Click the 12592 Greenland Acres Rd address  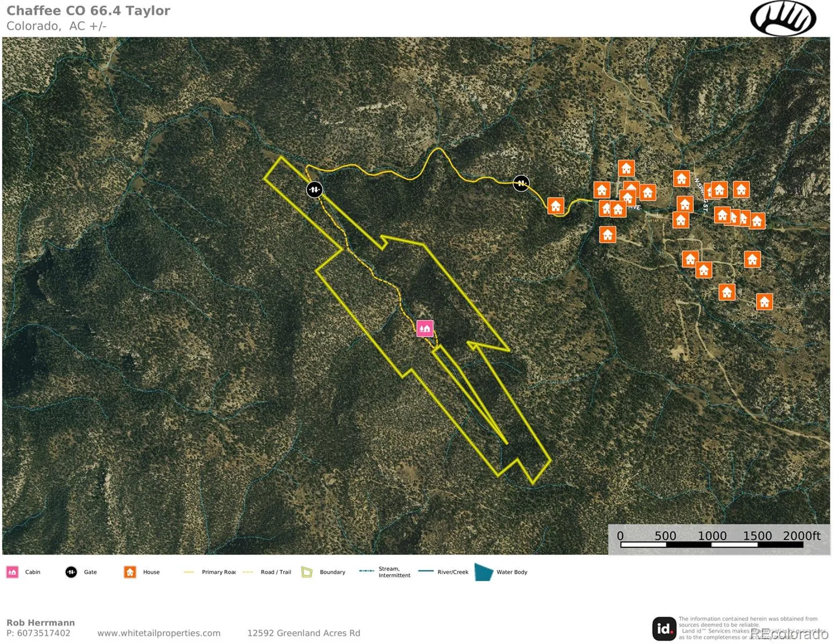pos(303,633)
